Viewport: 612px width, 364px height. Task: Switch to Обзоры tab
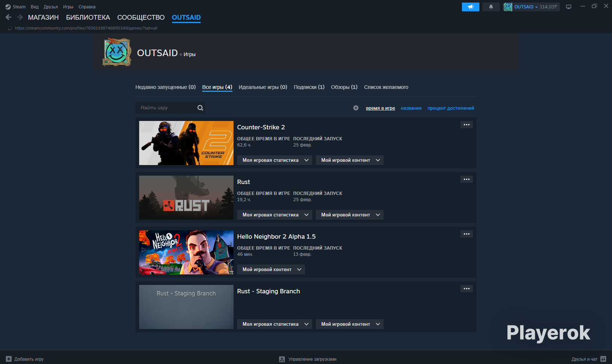tap(344, 87)
